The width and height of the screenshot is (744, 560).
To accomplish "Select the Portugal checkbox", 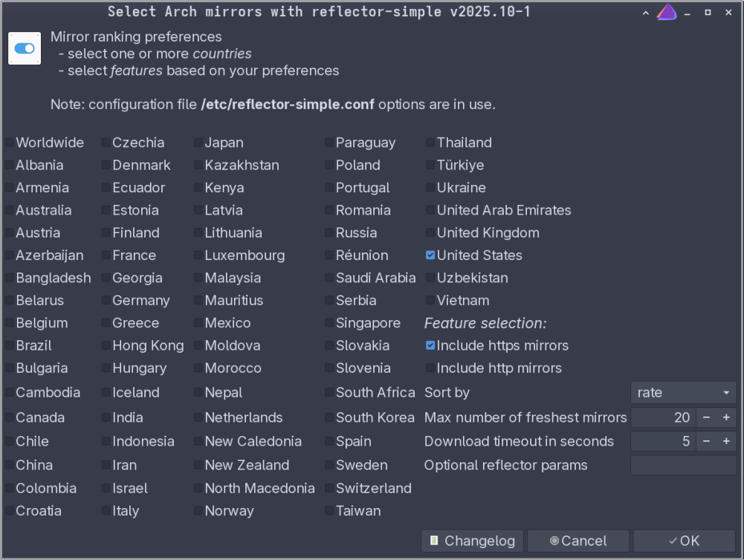I will tap(329, 187).
